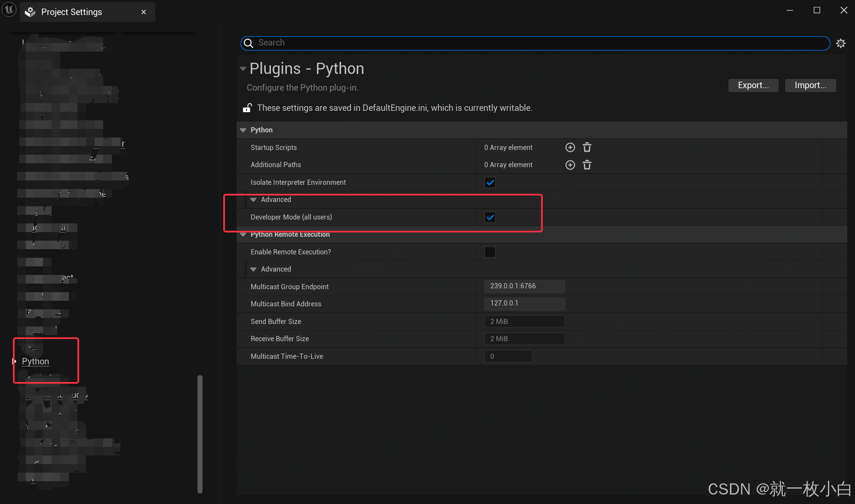Image resolution: width=855 pixels, height=504 pixels.
Task: Click the unlocked padlock icon
Action: point(247,108)
